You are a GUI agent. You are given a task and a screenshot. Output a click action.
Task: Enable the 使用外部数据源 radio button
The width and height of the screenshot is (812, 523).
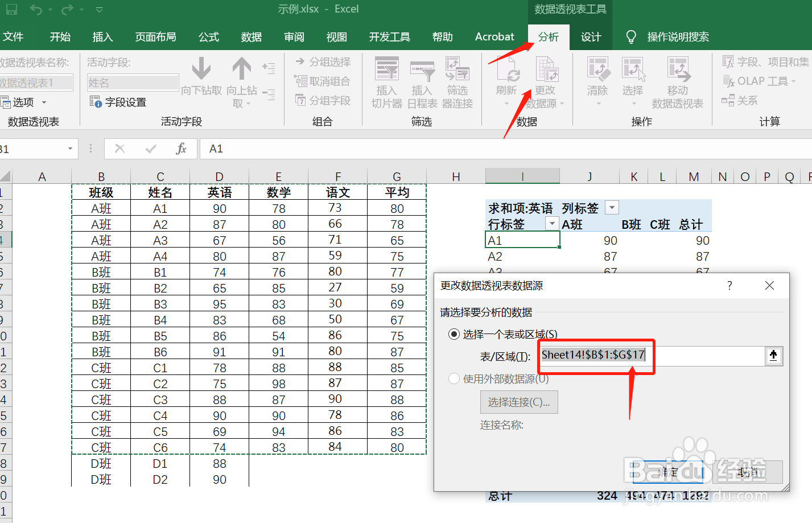click(x=454, y=378)
